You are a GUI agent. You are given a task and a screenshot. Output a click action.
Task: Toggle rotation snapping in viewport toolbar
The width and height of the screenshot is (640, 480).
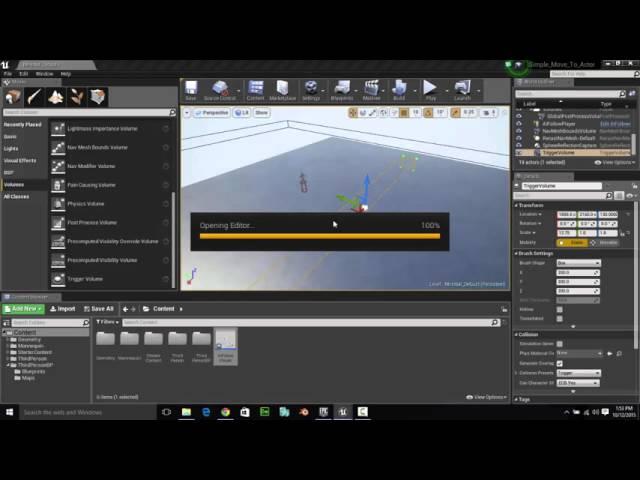coord(428,113)
